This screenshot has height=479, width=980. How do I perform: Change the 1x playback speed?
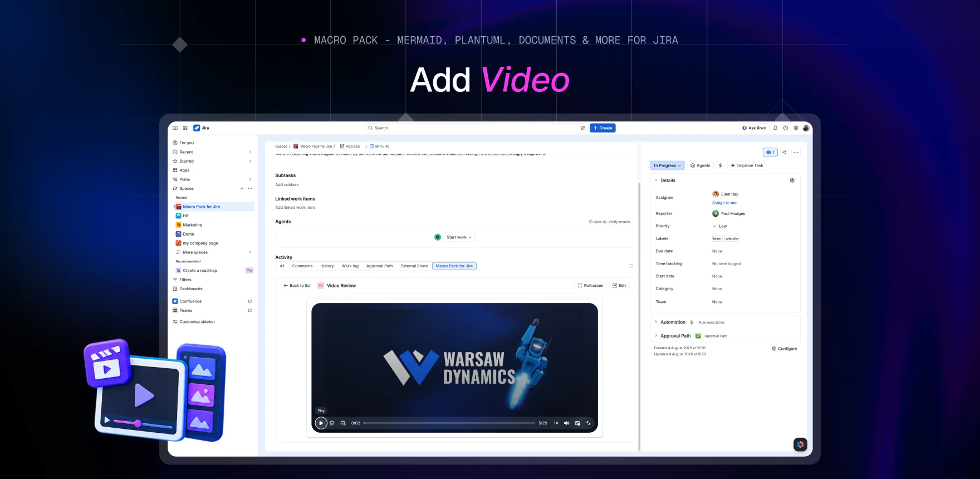[x=556, y=423]
